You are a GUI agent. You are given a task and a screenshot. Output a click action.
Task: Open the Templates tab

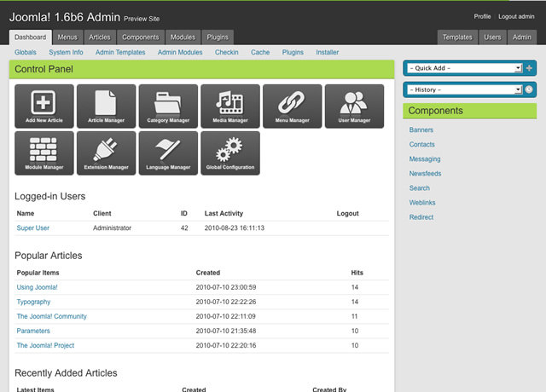click(457, 37)
